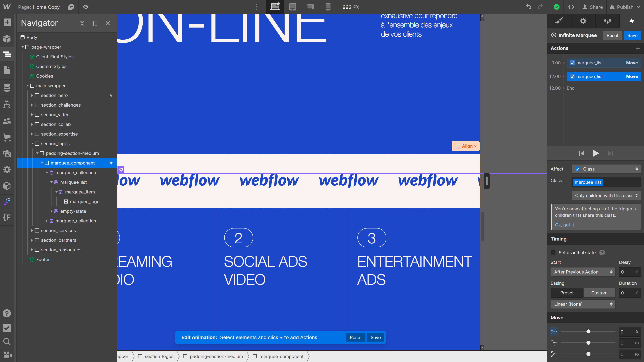Image resolution: width=644 pixels, height=362 pixels.
Task: Click the Duration input field
Action: 630,293
